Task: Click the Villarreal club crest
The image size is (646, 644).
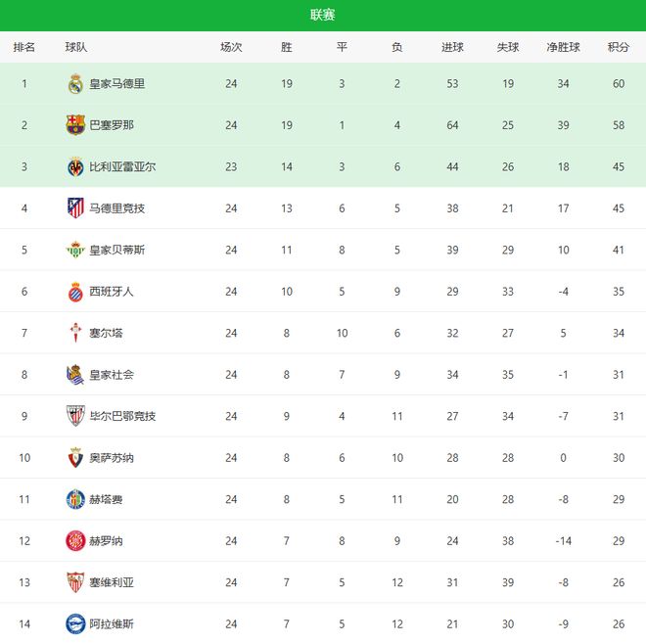Action: pos(75,166)
